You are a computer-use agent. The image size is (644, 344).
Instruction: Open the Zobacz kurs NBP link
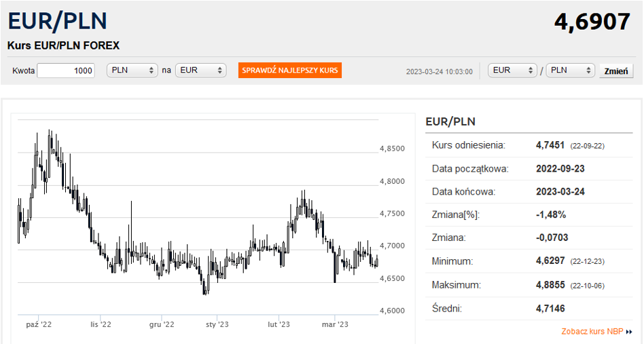click(592, 331)
